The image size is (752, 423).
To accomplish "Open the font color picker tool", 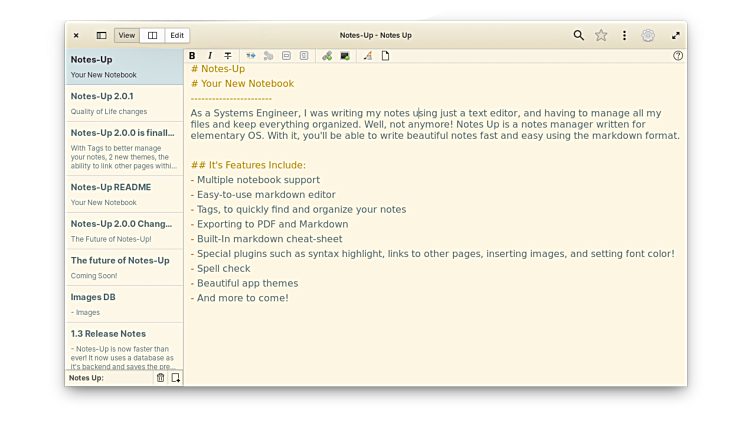I will tap(367, 56).
